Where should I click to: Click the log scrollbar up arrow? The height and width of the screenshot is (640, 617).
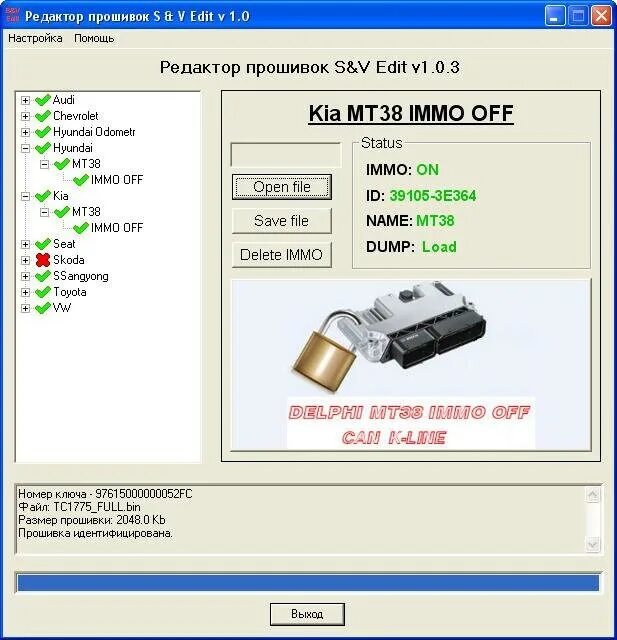pyautogui.click(x=593, y=495)
